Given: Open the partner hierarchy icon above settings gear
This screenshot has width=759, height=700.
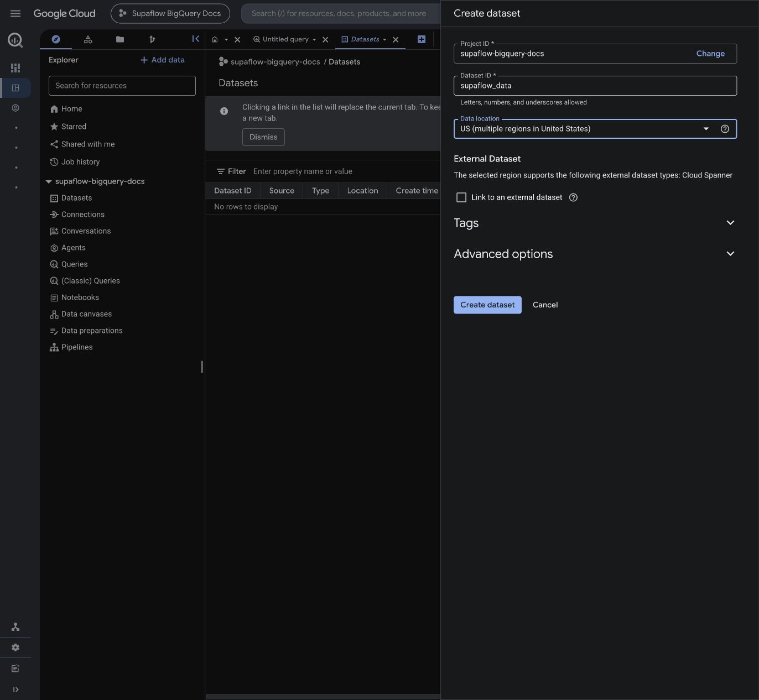Looking at the screenshot, I should pyautogui.click(x=15, y=627).
